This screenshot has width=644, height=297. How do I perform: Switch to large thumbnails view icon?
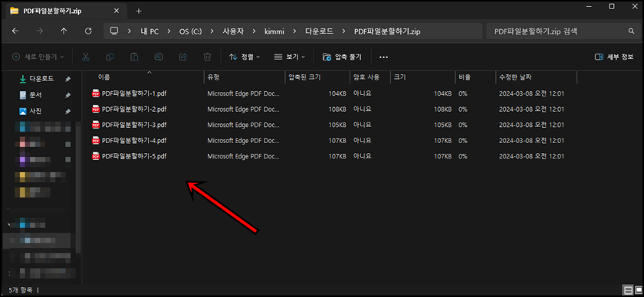[638, 290]
